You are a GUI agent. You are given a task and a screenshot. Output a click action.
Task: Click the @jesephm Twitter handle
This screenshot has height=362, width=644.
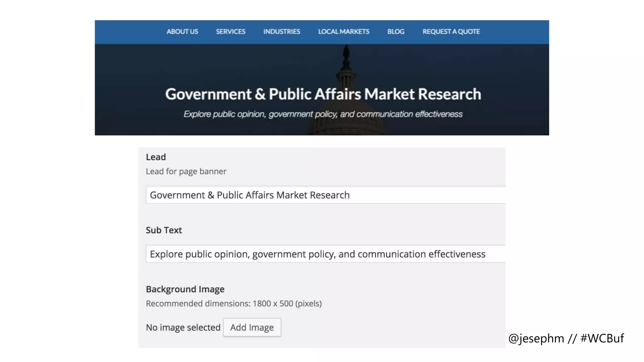[x=536, y=338]
